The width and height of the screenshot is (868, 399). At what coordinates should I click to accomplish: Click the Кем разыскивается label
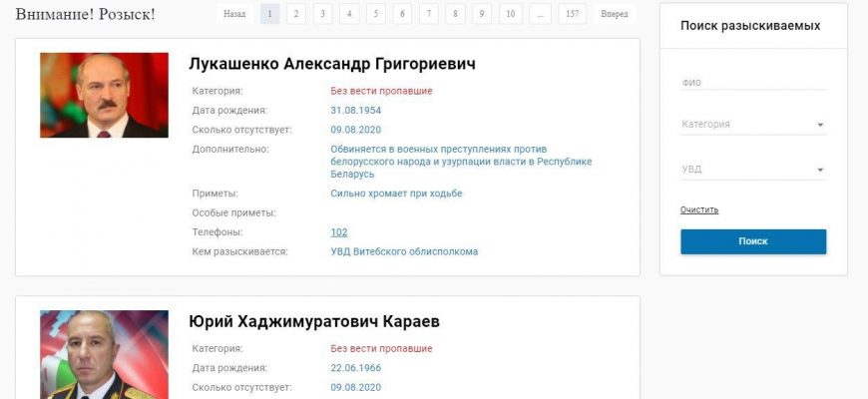point(240,251)
